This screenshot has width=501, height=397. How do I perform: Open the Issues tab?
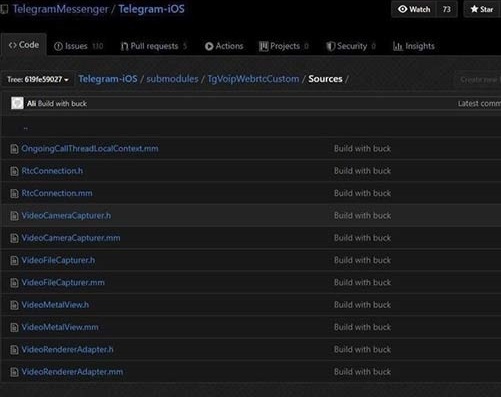[x=78, y=46]
